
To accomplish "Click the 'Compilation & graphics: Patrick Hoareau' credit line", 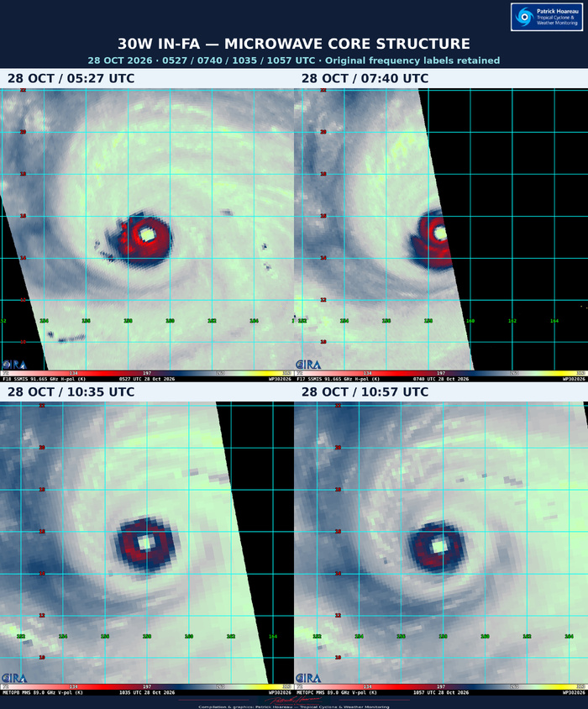I will pyautogui.click(x=294, y=706).
